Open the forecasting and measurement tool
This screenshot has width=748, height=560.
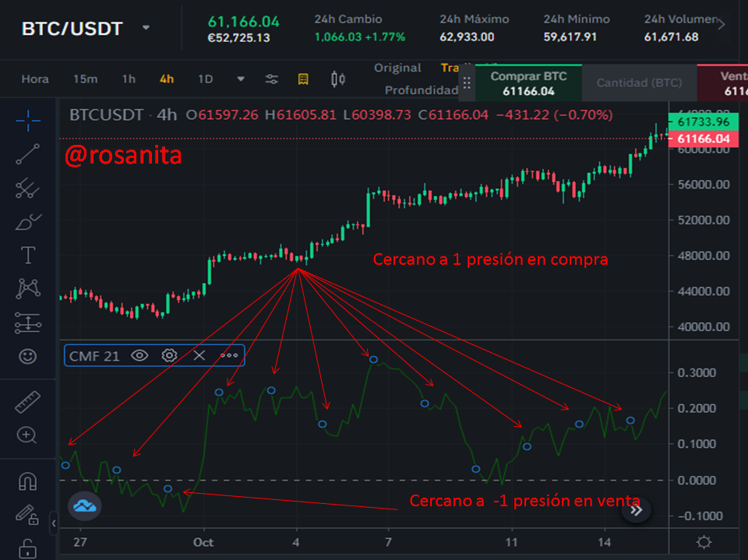(28, 323)
